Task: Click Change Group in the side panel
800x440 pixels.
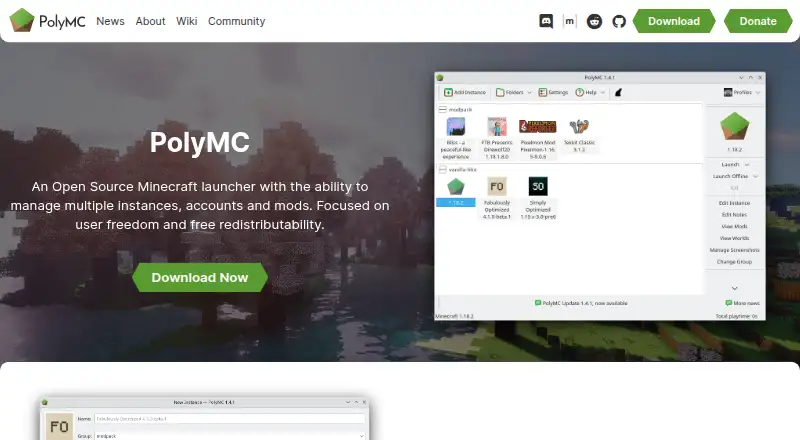Action: coord(735,262)
